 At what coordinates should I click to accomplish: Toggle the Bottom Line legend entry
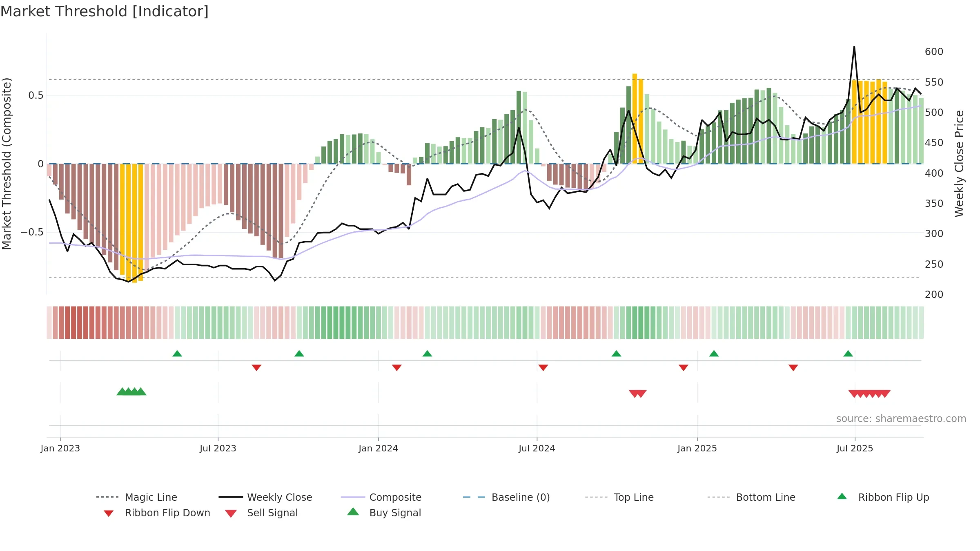[751, 497]
